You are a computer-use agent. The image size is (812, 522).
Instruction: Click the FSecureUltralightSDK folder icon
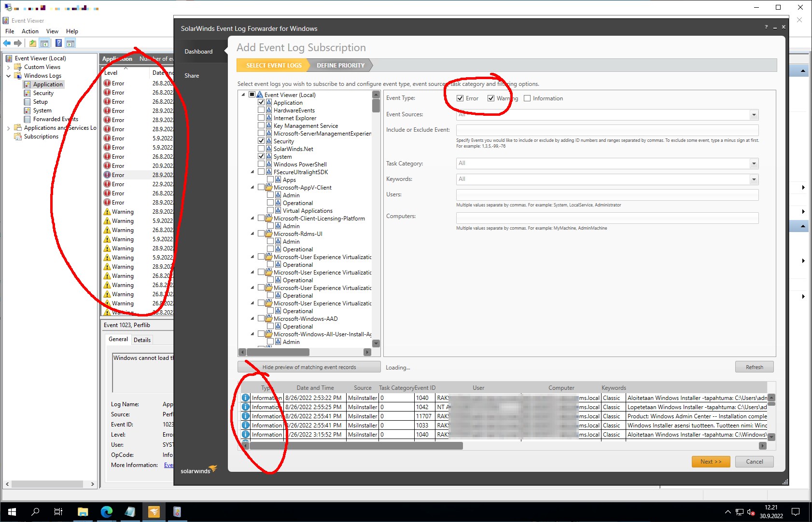269,172
